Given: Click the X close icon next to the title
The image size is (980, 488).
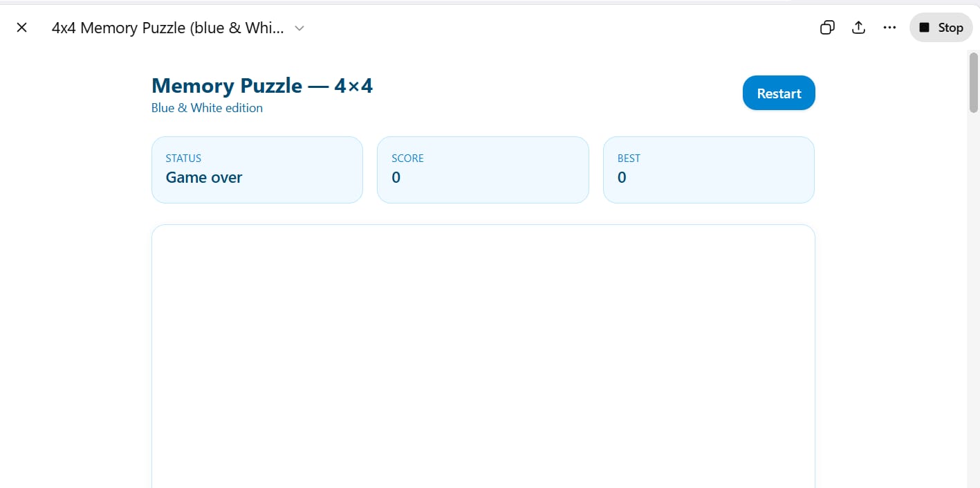Looking at the screenshot, I should (x=21, y=27).
